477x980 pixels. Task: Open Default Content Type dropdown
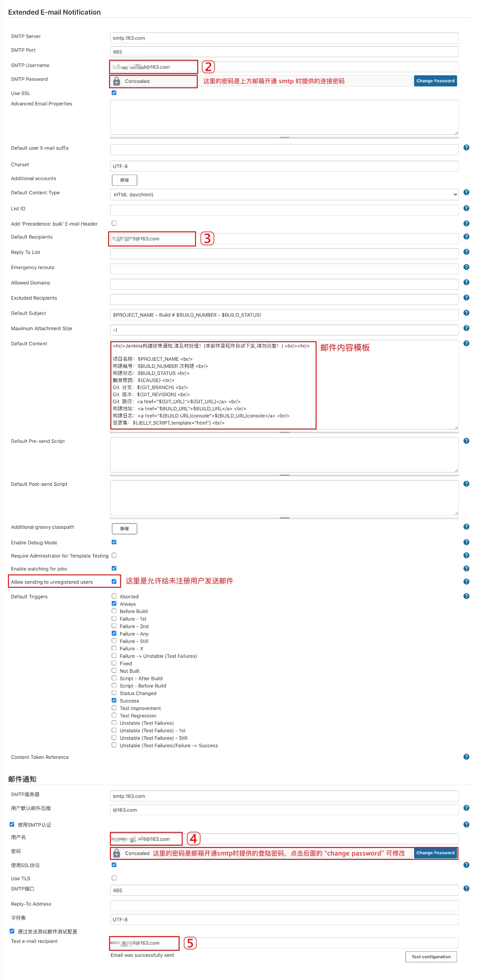coord(284,195)
